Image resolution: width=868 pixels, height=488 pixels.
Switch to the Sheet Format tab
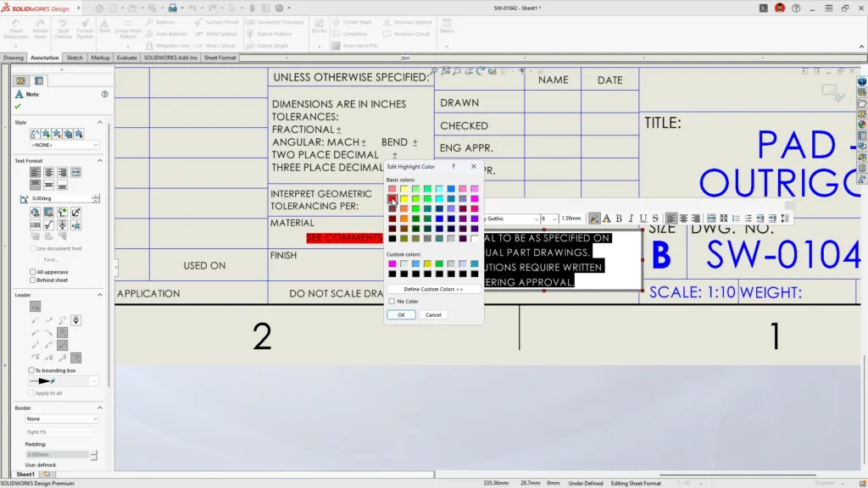[219, 58]
